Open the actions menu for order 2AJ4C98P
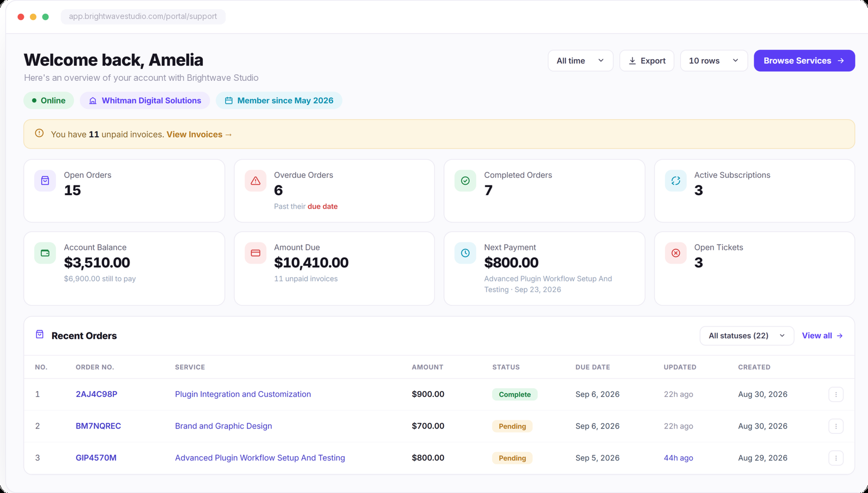The height and width of the screenshot is (493, 868). 836,394
